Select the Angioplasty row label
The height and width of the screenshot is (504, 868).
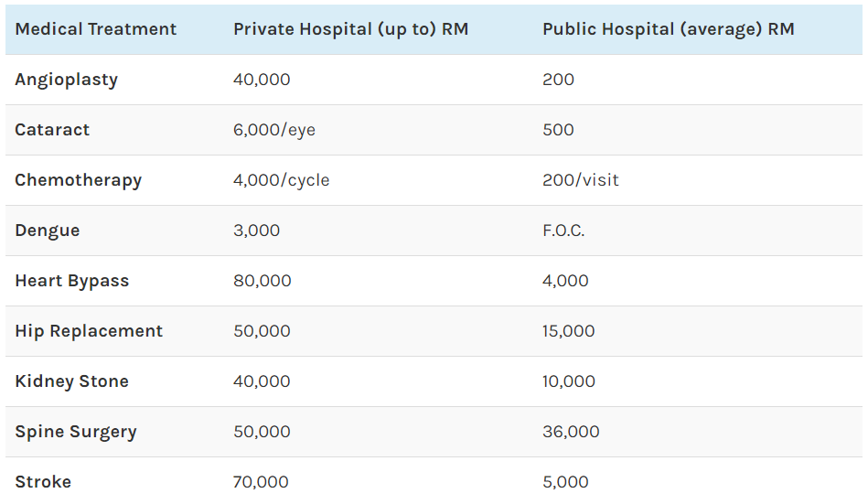[66, 80]
